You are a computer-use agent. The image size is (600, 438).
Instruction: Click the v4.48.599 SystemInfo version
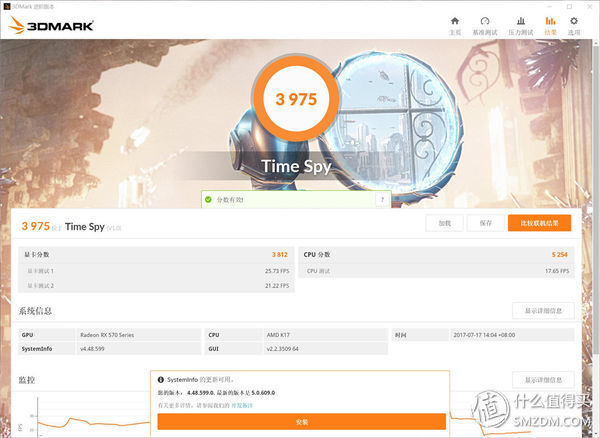click(x=92, y=349)
